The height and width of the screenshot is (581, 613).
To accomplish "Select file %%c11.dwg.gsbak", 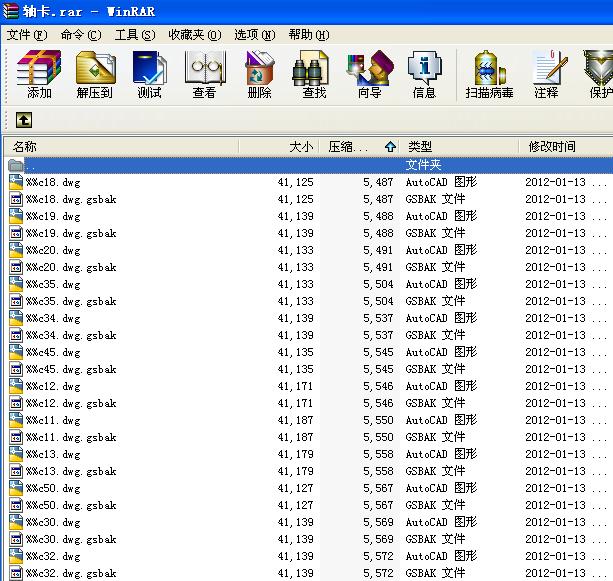I will [x=71, y=437].
